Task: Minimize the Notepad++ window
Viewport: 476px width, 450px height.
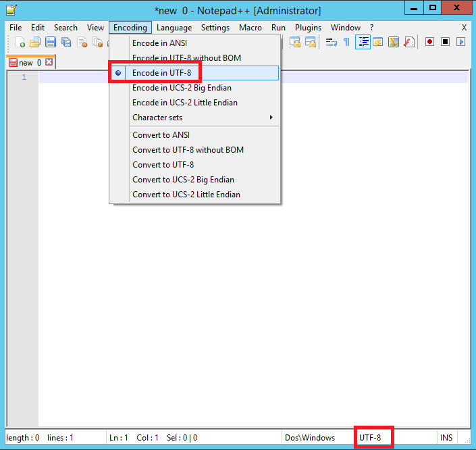Action: (414, 8)
